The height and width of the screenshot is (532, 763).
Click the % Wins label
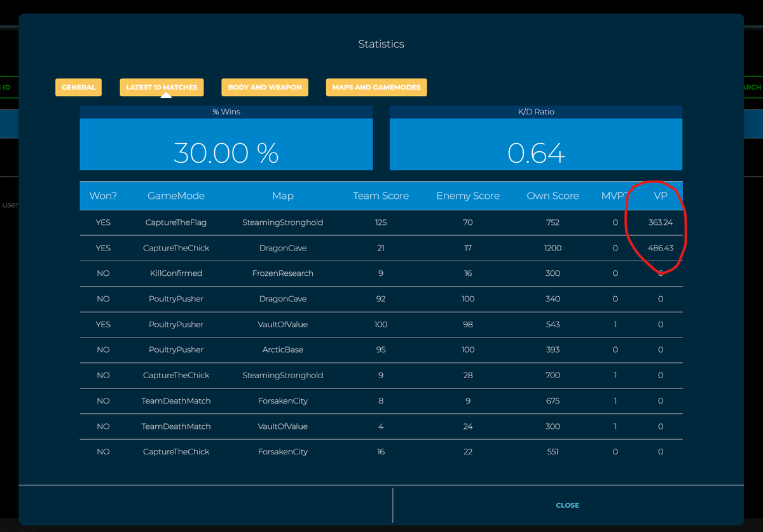tap(226, 111)
